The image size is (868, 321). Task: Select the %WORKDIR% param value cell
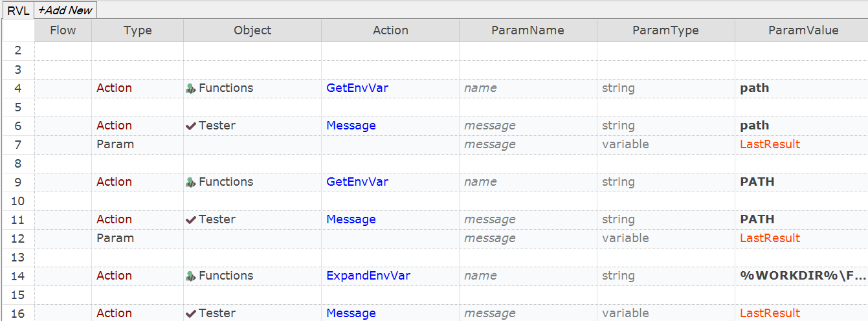click(802, 276)
